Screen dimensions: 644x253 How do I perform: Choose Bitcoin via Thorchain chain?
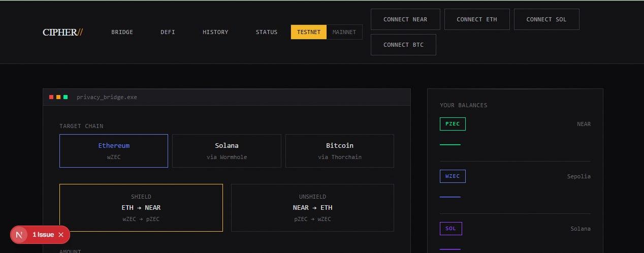click(340, 151)
